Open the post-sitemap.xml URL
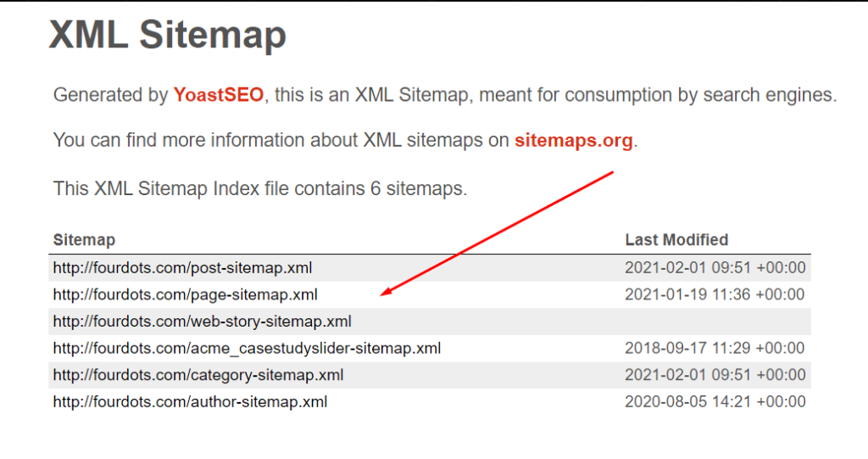 (183, 268)
